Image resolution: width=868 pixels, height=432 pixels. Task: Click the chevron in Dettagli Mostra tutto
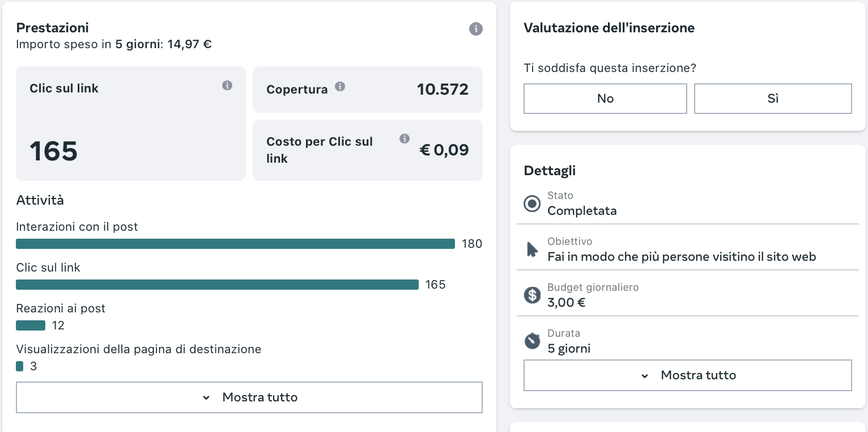(645, 376)
